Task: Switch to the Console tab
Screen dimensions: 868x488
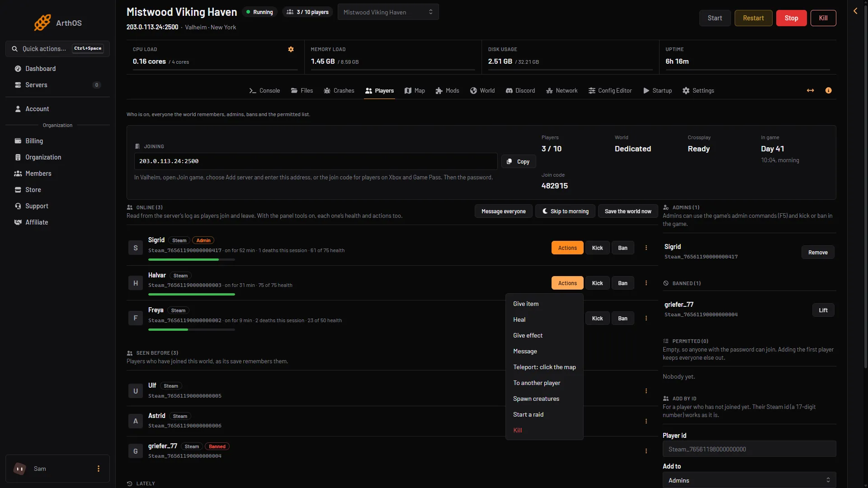Action: point(264,91)
